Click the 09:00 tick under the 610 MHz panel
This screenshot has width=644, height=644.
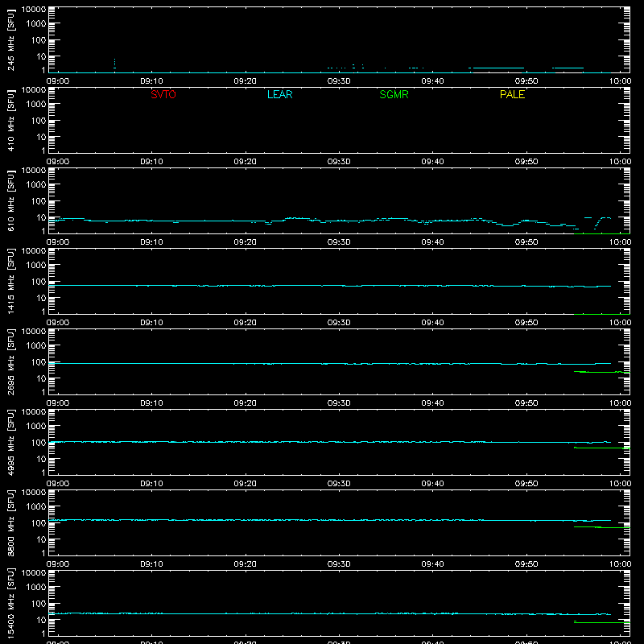coord(58,242)
